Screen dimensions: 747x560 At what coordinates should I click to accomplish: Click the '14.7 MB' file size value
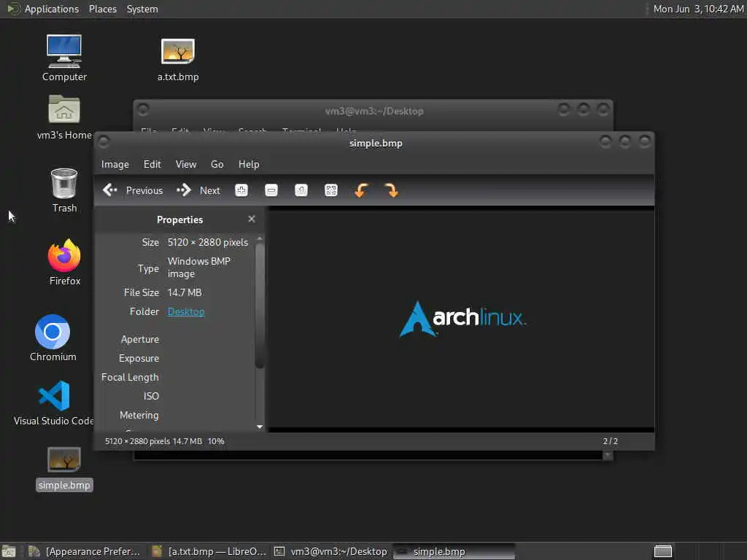click(185, 292)
